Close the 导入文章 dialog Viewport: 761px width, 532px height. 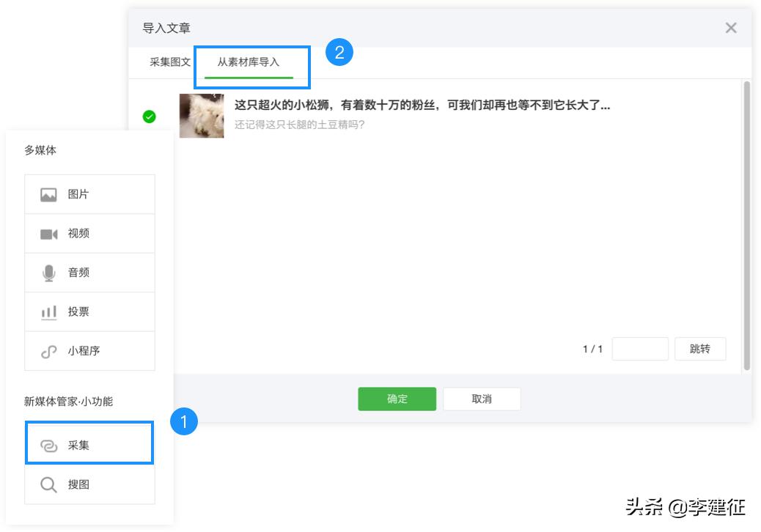731,28
